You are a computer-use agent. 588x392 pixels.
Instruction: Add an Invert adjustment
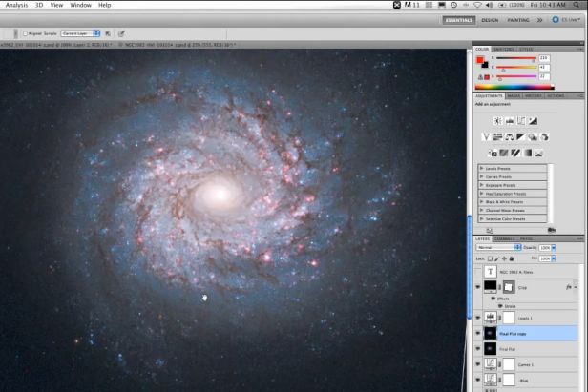tap(493, 153)
